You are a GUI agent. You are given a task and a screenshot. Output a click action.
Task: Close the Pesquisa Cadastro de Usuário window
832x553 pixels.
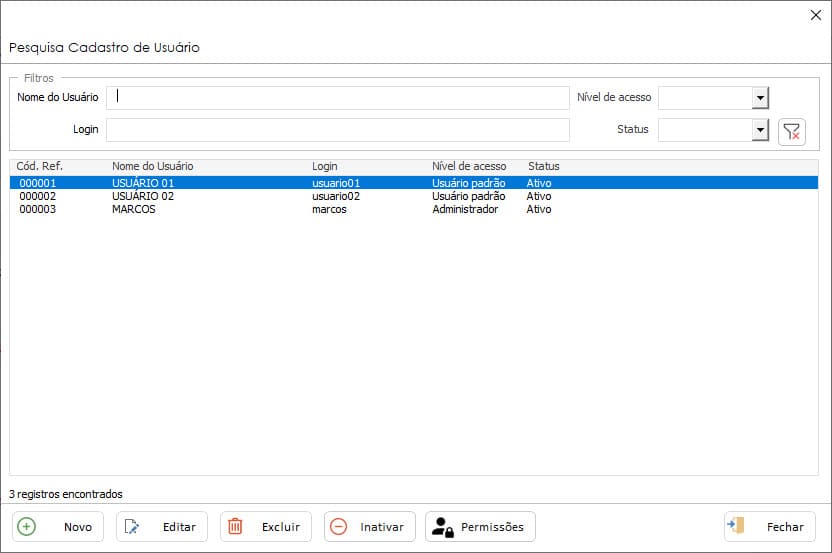click(x=816, y=15)
